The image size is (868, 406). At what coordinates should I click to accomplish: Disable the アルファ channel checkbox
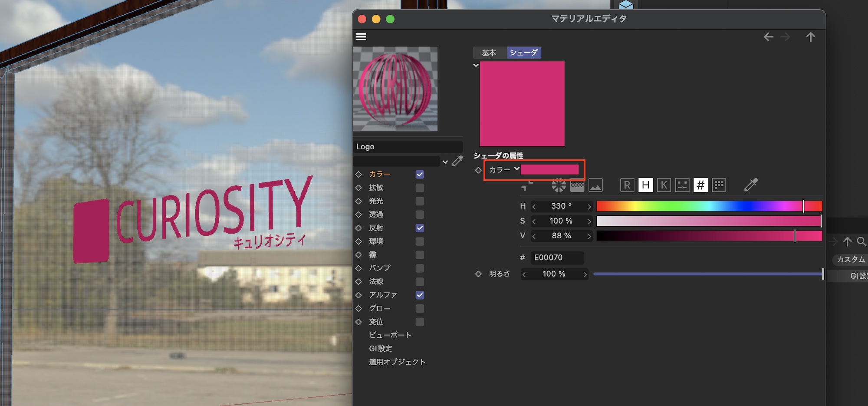(420, 295)
